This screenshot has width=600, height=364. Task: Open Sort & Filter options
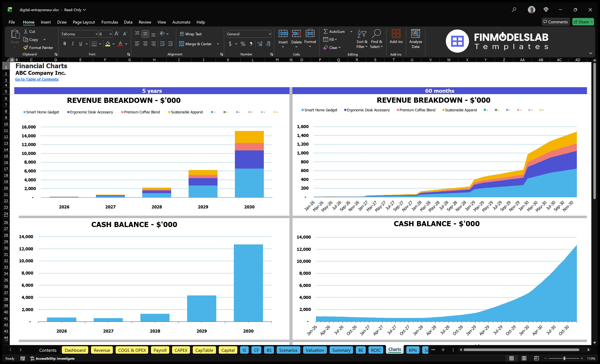point(362,39)
